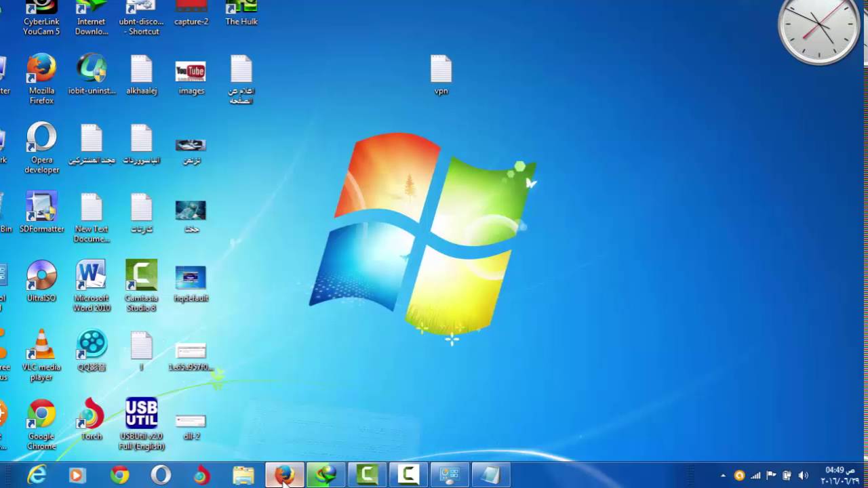The width and height of the screenshot is (868, 488).
Task: Select the capture-2 desktop file
Action: click(x=191, y=14)
